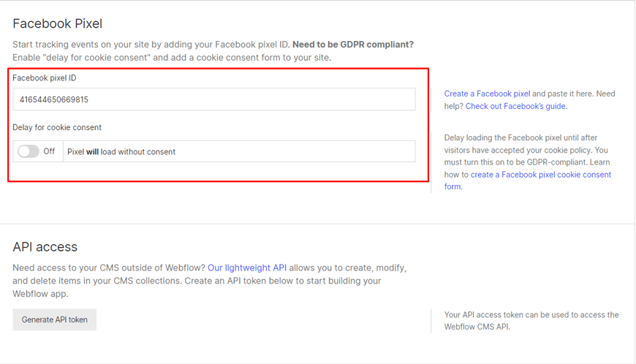Click the 'Need to be GDPR compliant?' text
This screenshot has width=636, height=364.
point(353,45)
